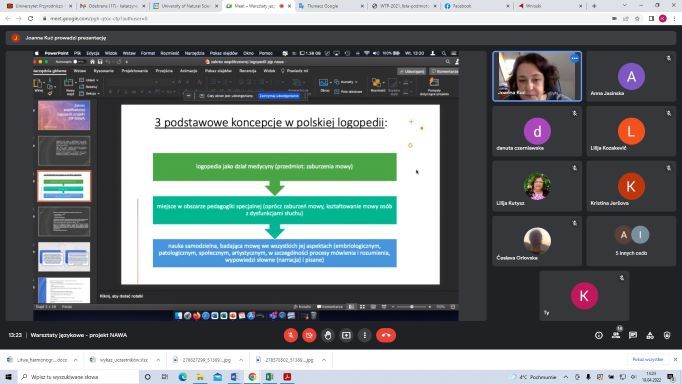
Task: Expand menu for wykaz_uczestników download
Action: (x=158, y=360)
